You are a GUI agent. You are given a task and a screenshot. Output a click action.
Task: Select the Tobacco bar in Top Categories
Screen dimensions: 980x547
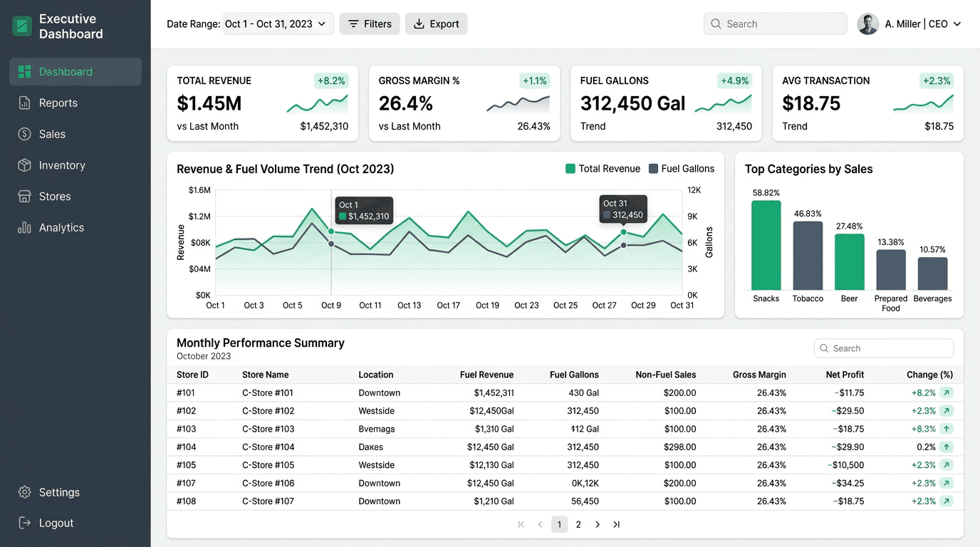(808, 256)
